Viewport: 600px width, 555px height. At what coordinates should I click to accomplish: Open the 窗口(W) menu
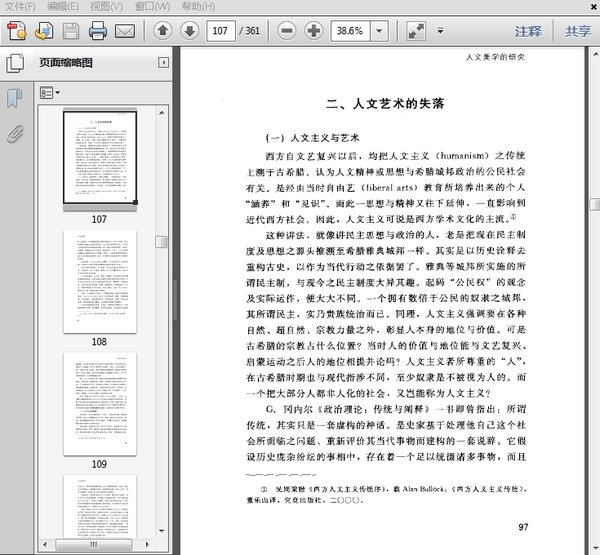(x=153, y=7)
